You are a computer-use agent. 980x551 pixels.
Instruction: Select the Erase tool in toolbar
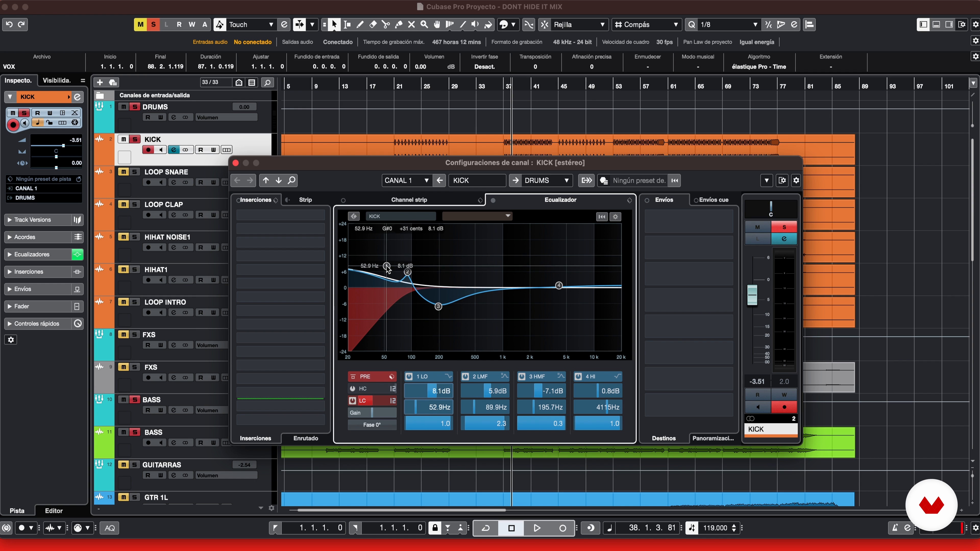click(x=373, y=25)
